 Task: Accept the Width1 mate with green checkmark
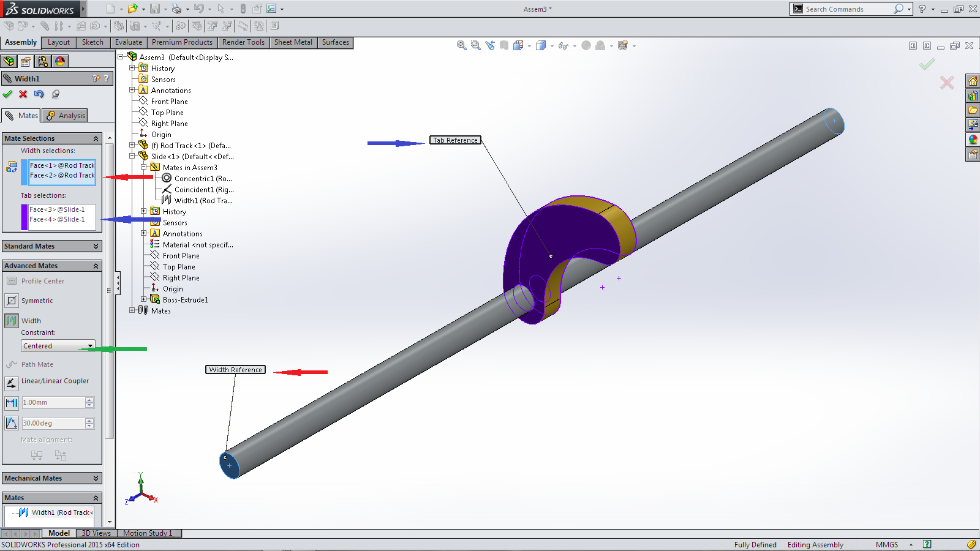7,94
